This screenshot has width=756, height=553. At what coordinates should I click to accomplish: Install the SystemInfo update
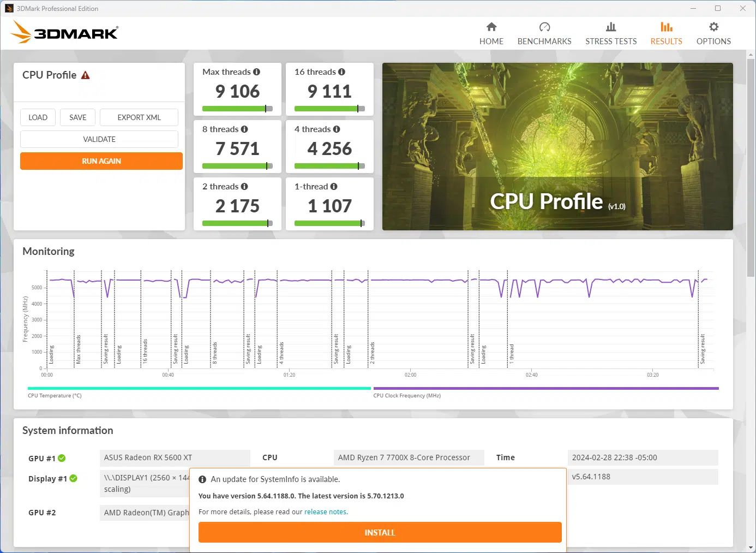coord(380,532)
